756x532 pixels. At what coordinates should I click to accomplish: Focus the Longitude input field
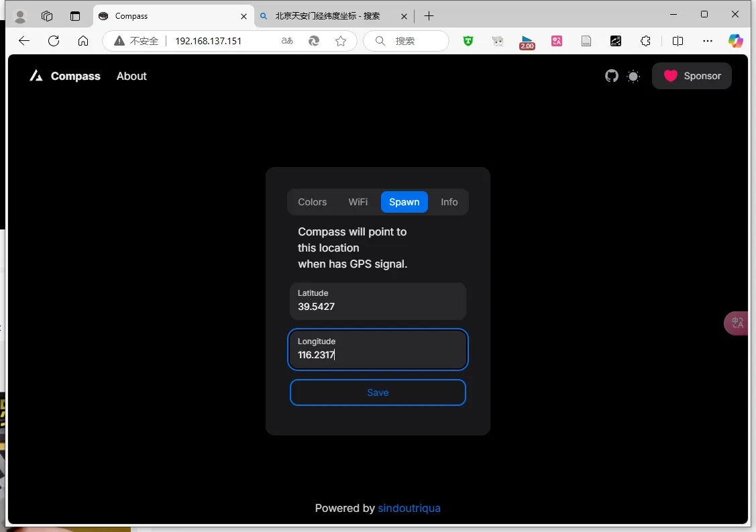click(x=378, y=350)
